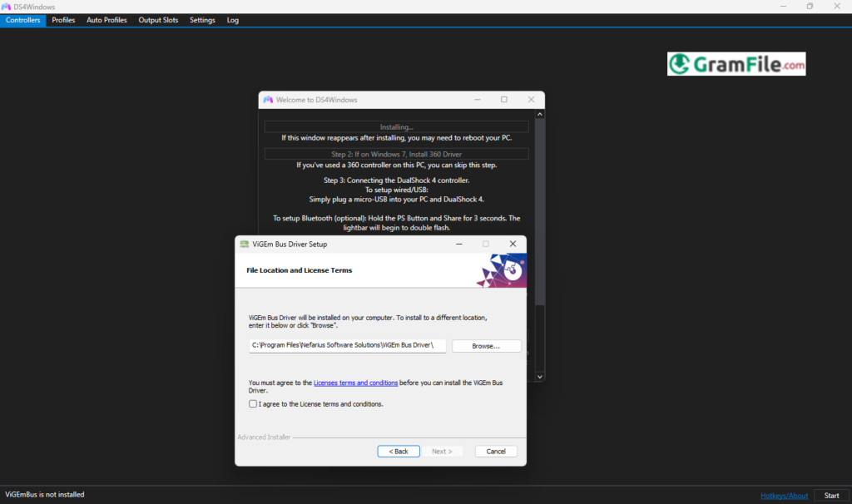This screenshot has height=504, width=852.
Task: Click the Next button in the installer
Action: pos(443,451)
